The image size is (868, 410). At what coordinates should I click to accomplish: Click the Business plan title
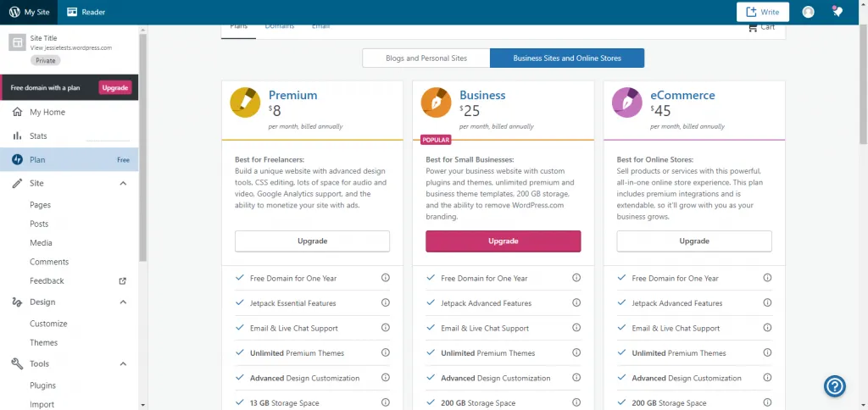click(x=482, y=95)
